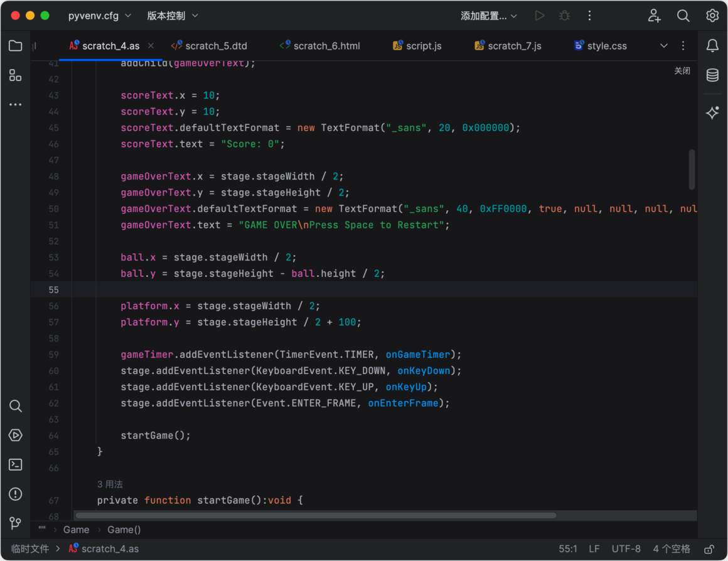Switch to the scratch_7.js tab
The width and height of the screenshot is (728, 561).
(508, 46)
